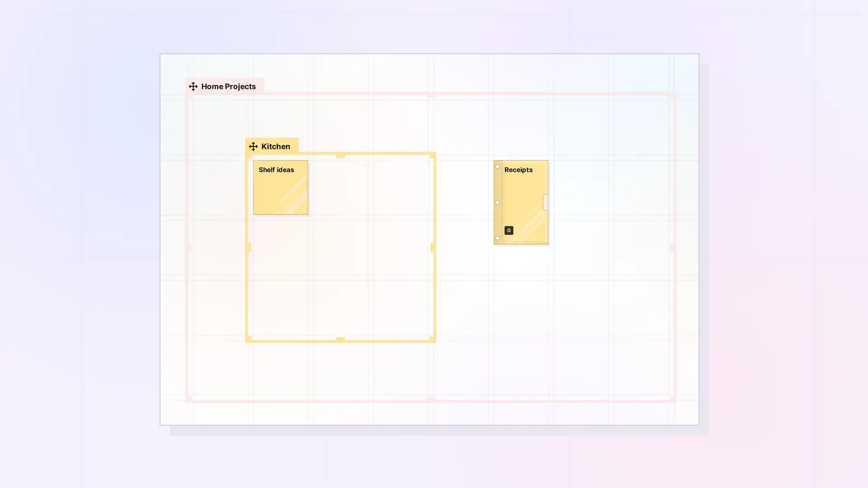Select the Home Projects frame title
Image resolution: width=868 pixels, height=488 pixels.
[228, 86]
